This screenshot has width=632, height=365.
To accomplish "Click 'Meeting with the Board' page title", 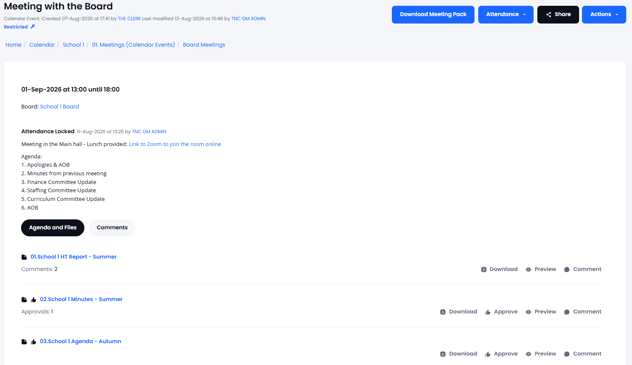I will click(x=58, y=6).
